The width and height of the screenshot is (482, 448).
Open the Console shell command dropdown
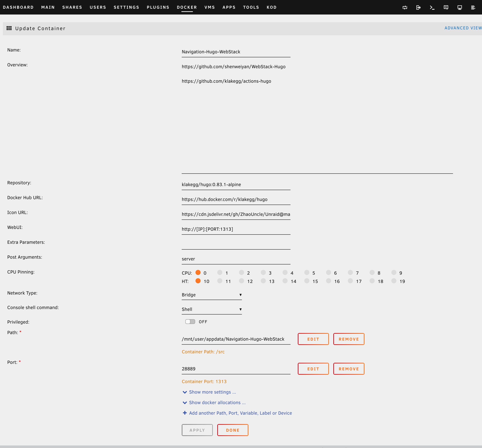[212, 309]
